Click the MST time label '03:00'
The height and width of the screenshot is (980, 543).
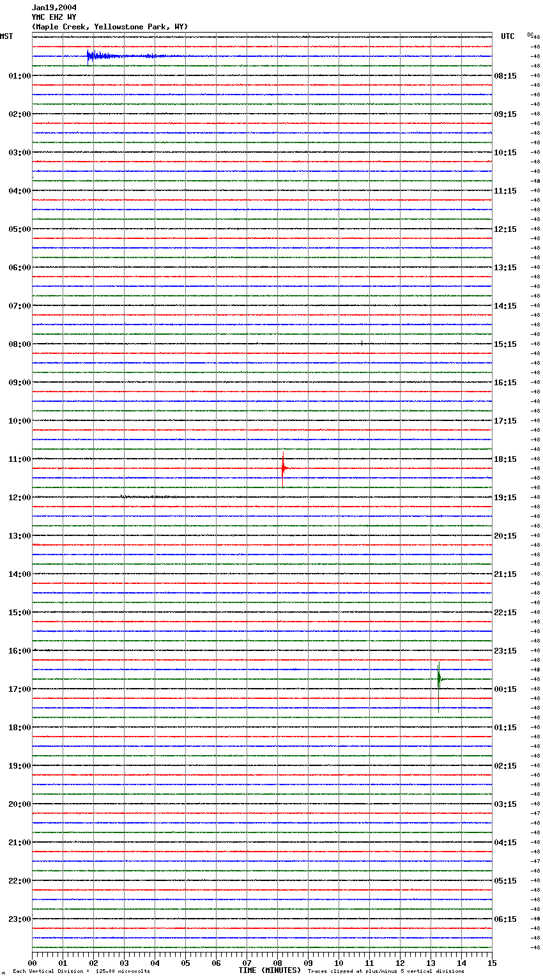tap(19, 153)
